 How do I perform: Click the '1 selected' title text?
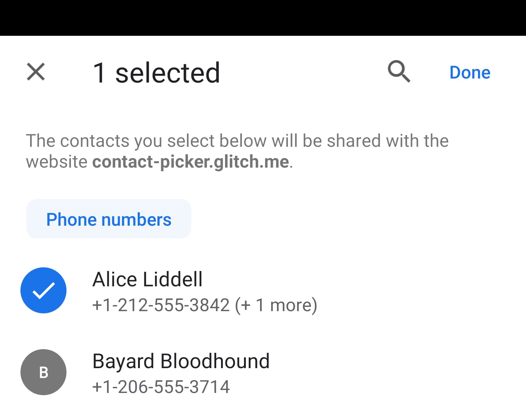(x=156, y=72)
